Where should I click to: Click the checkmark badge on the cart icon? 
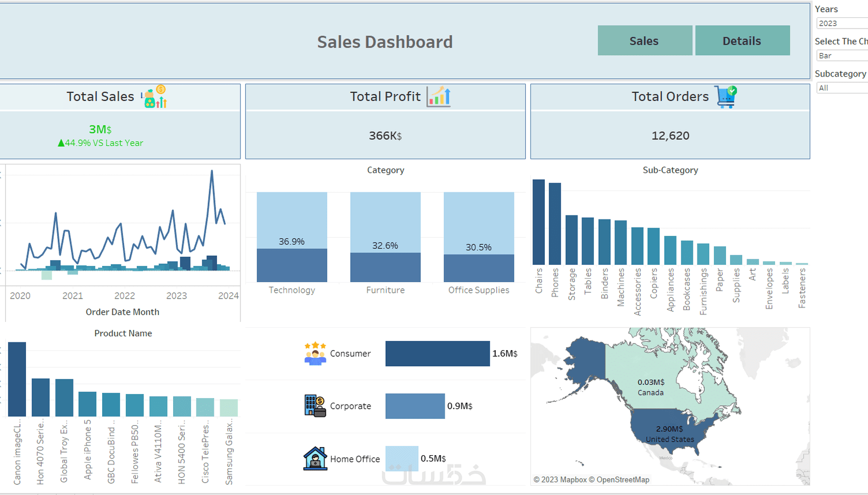pyautogui.click(x=733, y=90)
